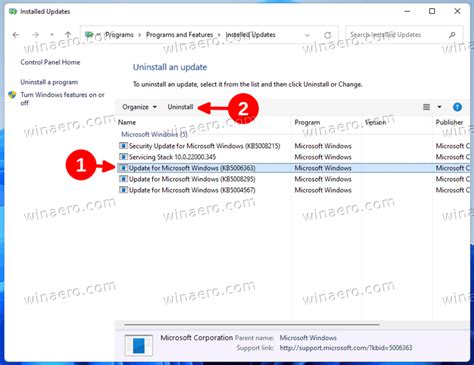Open the support.microsoft.com kbid=5006363 link
Screen dimensions: 474x365
[x=346, y=348]
